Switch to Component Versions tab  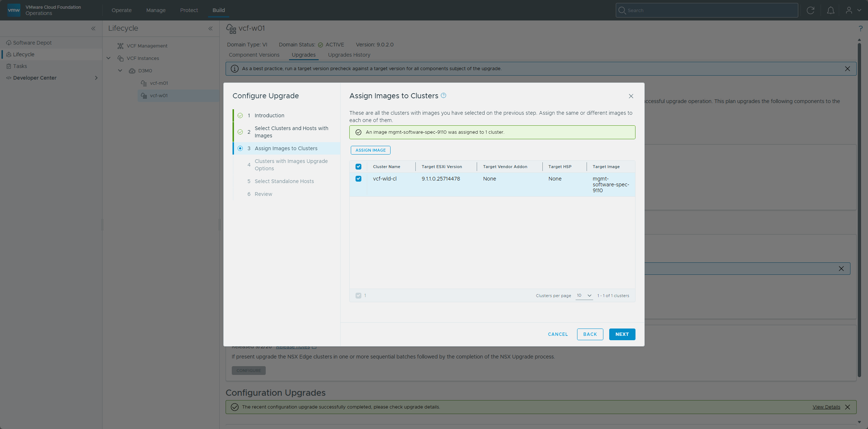[x=254, y=55]
